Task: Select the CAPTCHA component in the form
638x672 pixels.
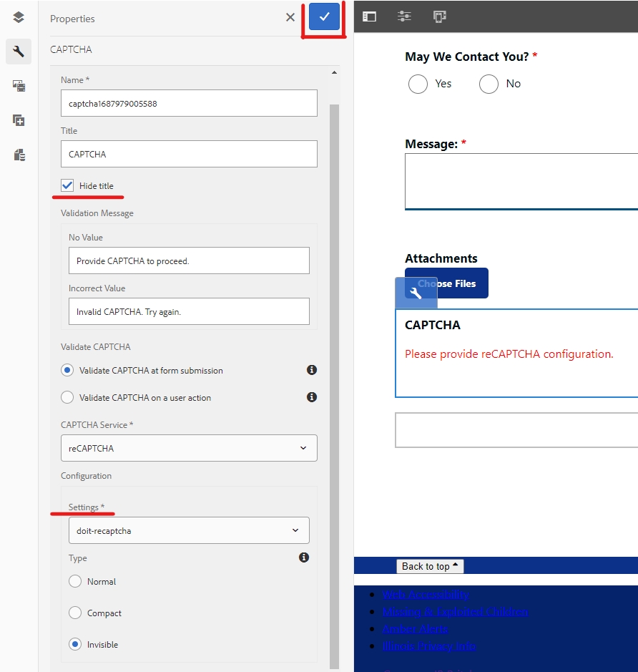Action: tap(516, 353)
